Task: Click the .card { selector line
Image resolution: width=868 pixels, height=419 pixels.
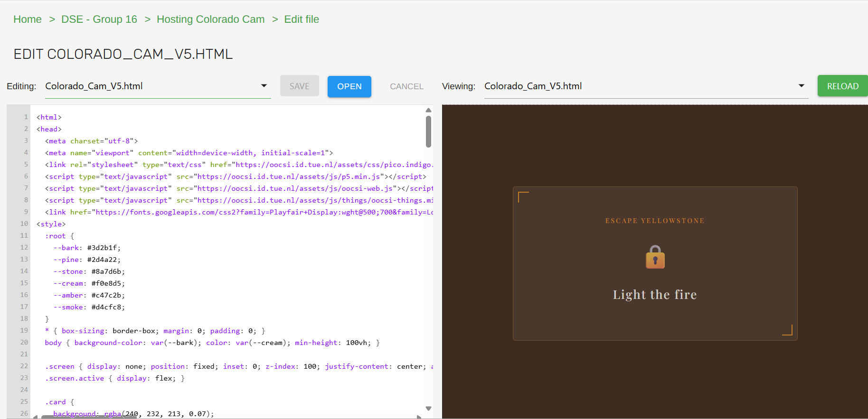Action: click(x=59, y=402)
